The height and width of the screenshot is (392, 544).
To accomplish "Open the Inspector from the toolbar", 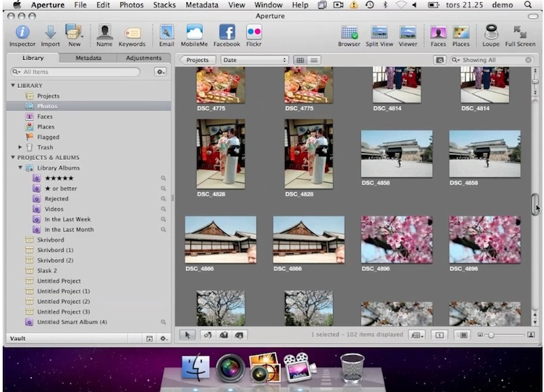I will point(22,33).
